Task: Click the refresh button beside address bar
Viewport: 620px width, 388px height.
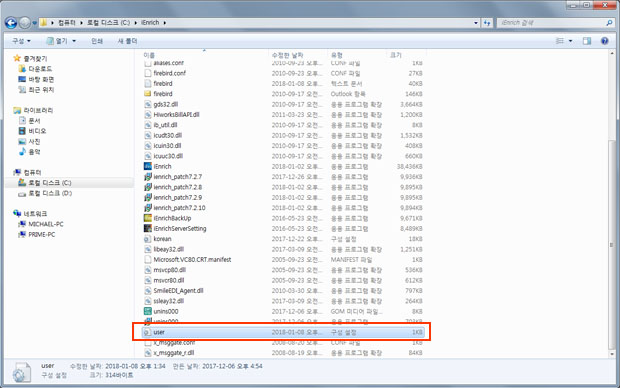Action: point(487,23)
